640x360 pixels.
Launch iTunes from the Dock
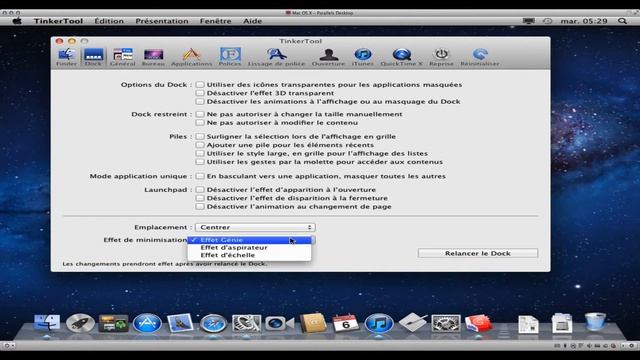[379, 323]
